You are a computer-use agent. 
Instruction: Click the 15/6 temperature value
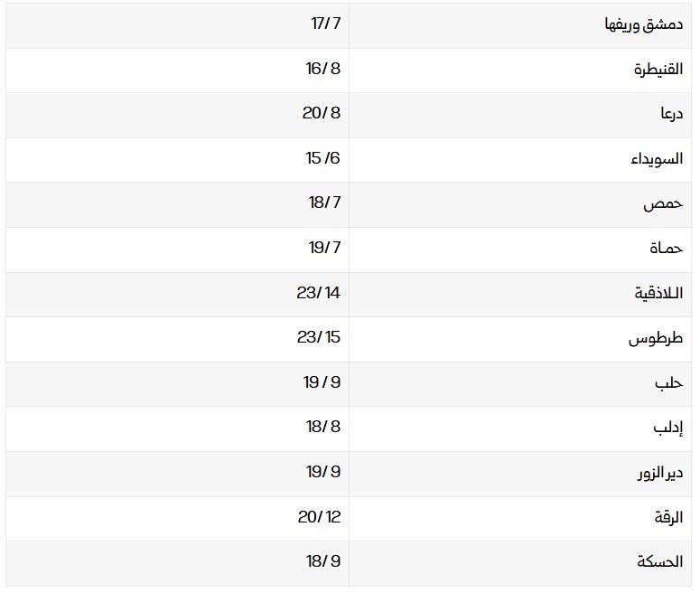[322, 158]
